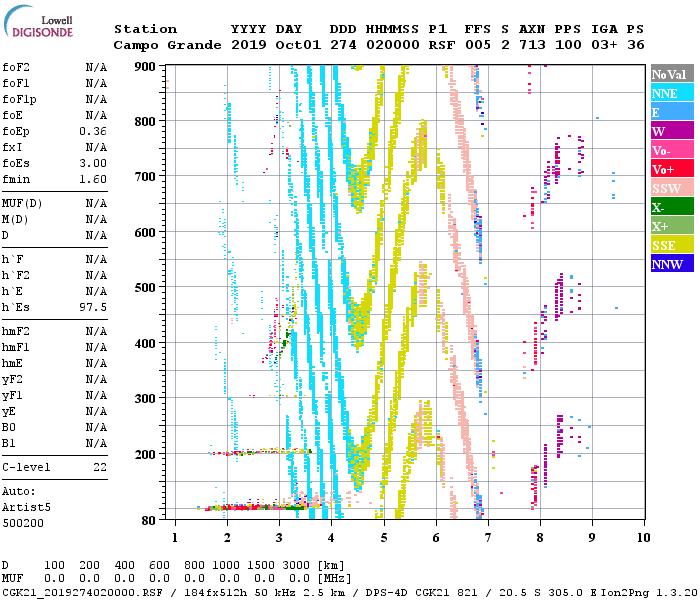700x600 pixels.
Task: Select the NNW dark blue swatch
Action: [672, 263]
